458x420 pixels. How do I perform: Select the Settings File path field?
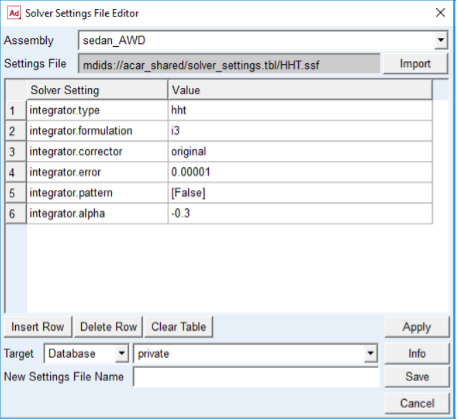(229, 64)
